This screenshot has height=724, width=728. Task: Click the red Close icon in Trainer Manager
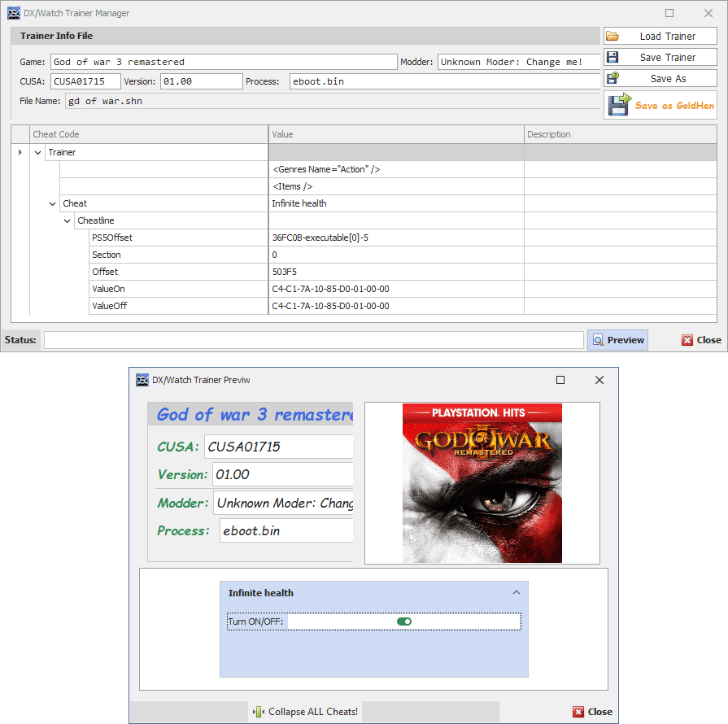click(x=687, y=340)
